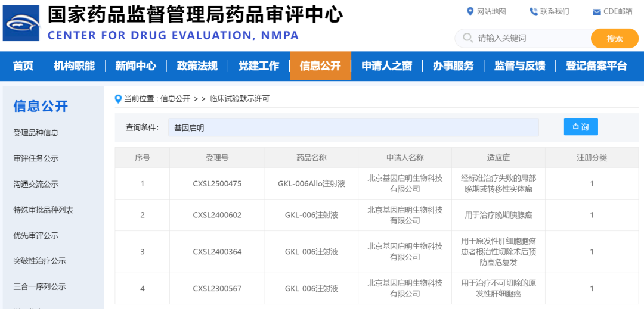Click the 基因启明 query condition field
This screenshot has width=644, height=309.
click(354, 128)
